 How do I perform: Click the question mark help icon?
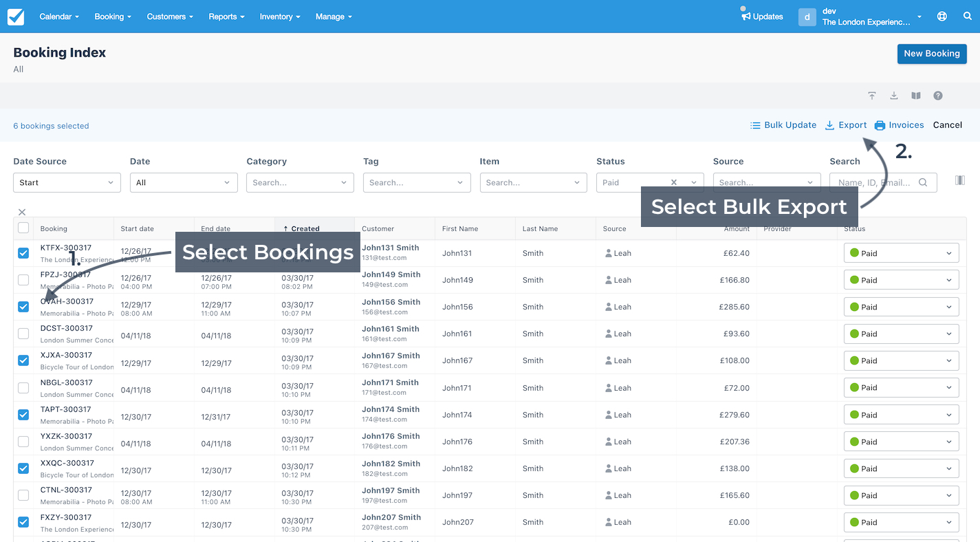[938, 96]
